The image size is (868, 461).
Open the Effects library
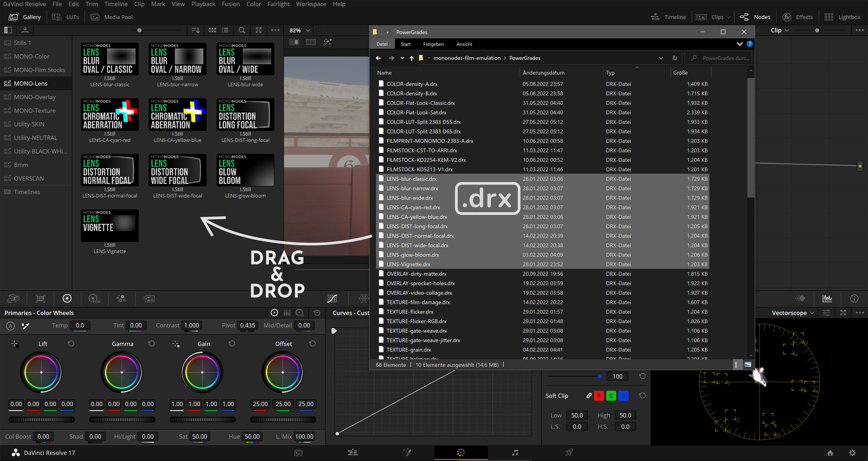pos(797,17)
